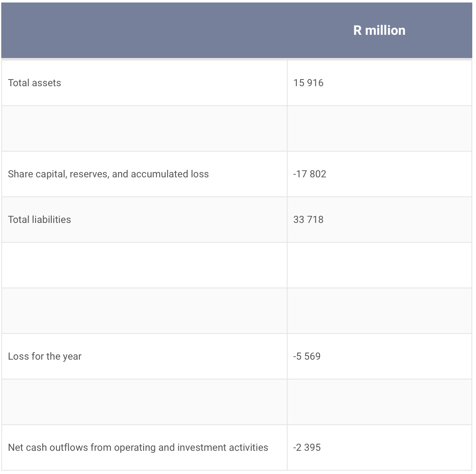Click the -2 395 cash outflow value
The image size is (476, 474).
(307, 447)
